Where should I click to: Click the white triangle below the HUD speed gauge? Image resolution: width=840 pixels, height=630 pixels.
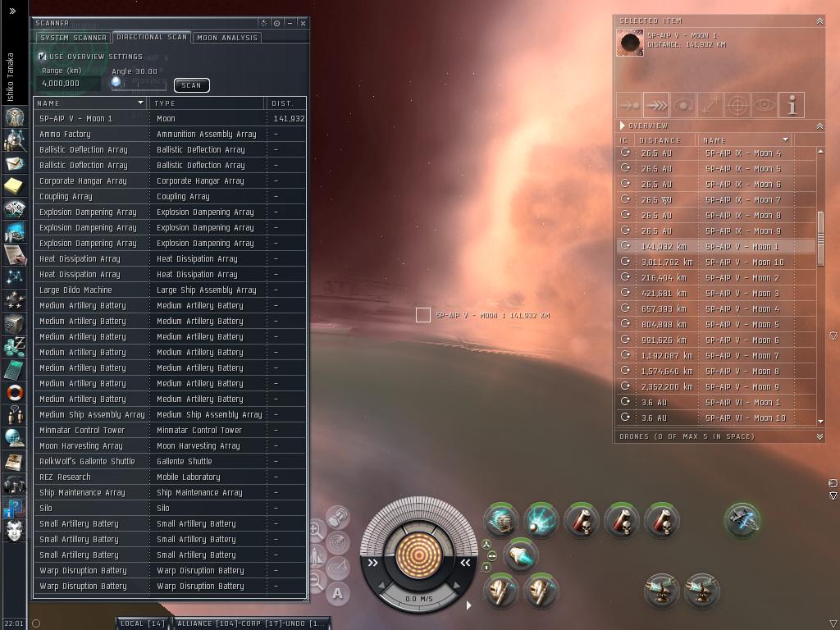pos(468,605)
